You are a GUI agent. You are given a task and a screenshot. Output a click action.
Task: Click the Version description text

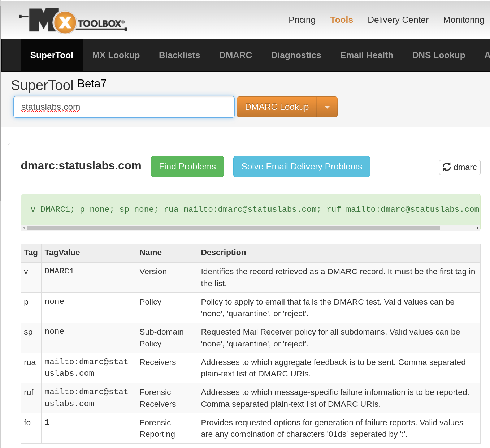[x=338, y=277]
